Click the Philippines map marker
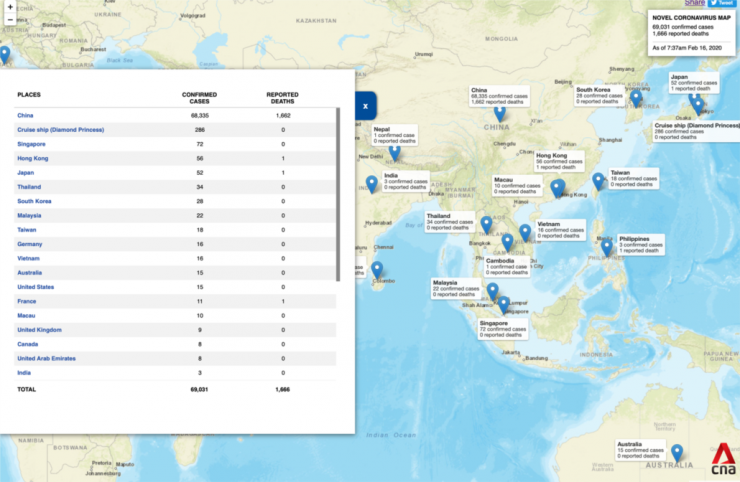Screen dimensions: 740x482 pyautogui.click(x=606, y=247)
